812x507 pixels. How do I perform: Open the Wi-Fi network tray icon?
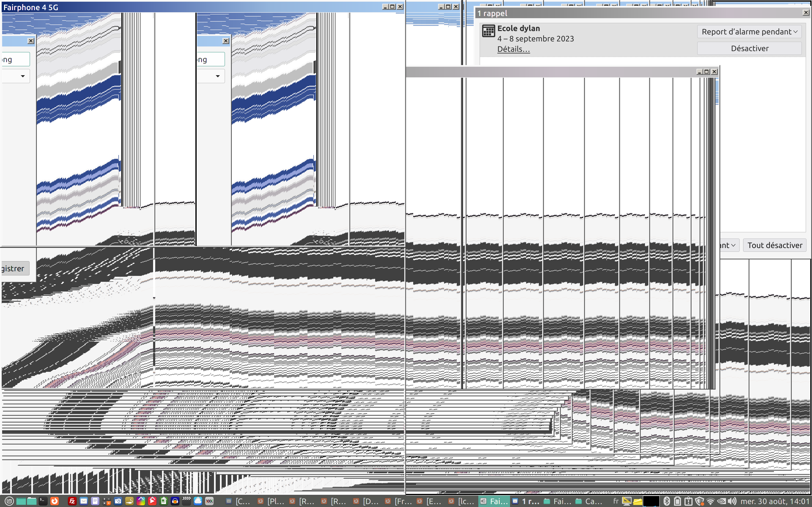tap(710, 501)
